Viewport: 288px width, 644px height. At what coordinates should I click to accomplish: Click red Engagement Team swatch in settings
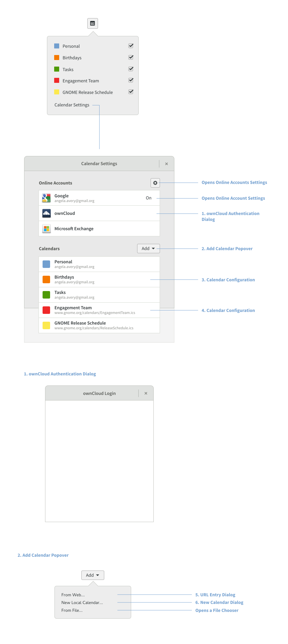point(46,310)
